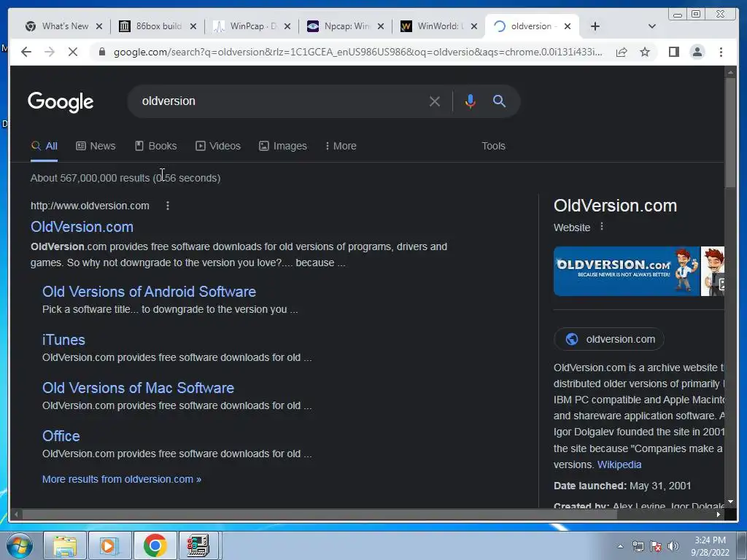Go back to the previous page
The width and height of the screenshot is (747, 560).
point(26,52)
